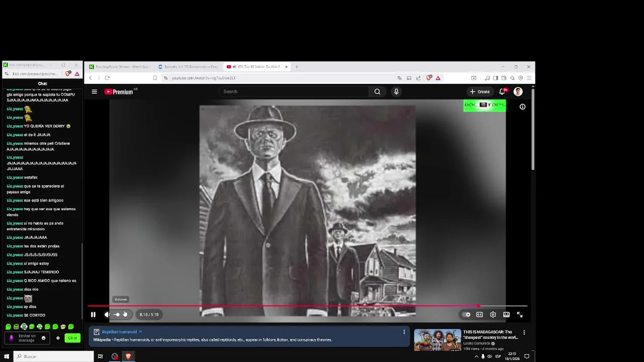Open a new browser tab
The image size is (644, 362).
[x=296, y=67]
